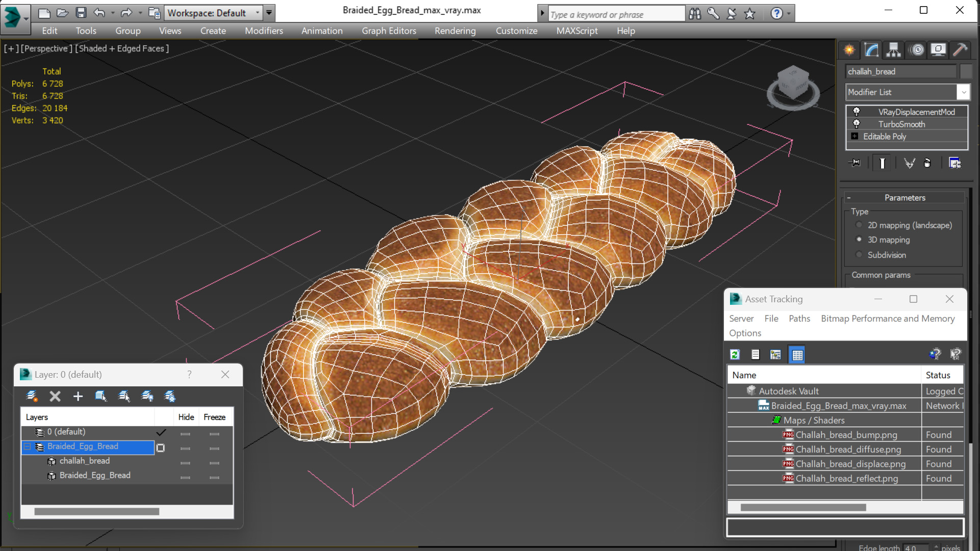Toggle Show End Result icon
Screen dimensions: 980x551
(882, 163)
